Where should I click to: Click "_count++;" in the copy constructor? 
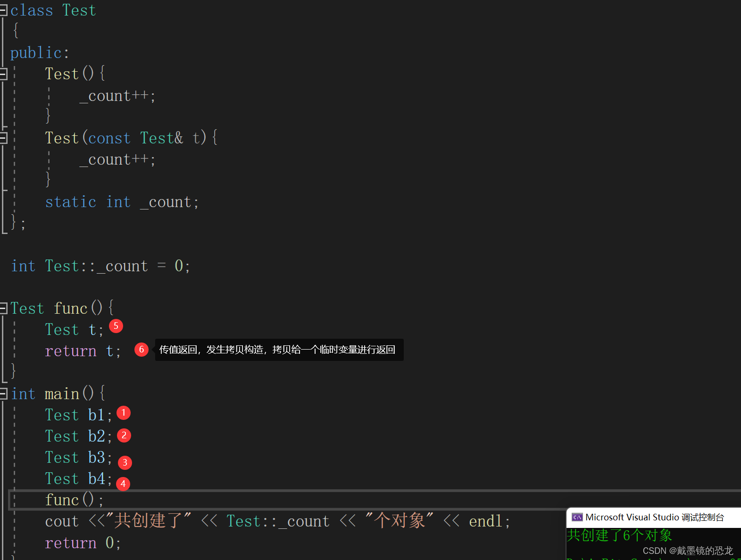point(117,160)
